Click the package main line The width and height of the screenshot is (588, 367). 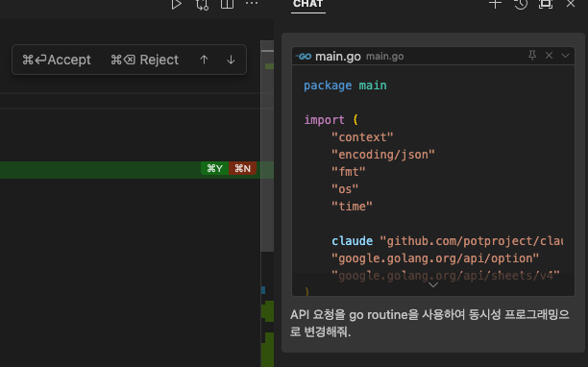[x=345, y=86]
